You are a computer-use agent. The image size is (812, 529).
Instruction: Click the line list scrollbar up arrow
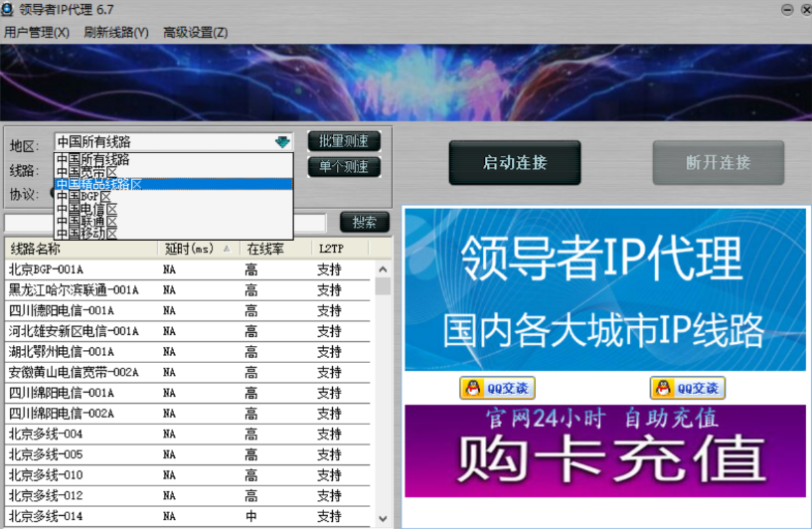click(x=383, y=269)
